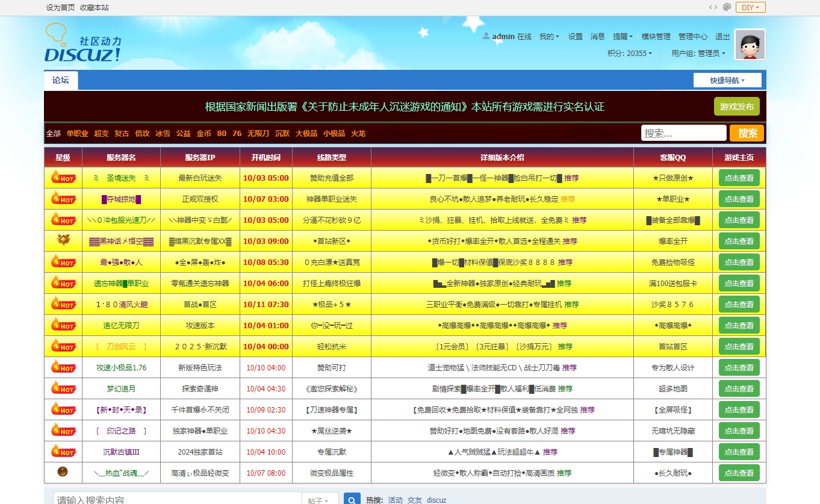Click 点击查看 in the 梦幻追月 row
This screenshot has height=504, width=820.
point(739,388)
